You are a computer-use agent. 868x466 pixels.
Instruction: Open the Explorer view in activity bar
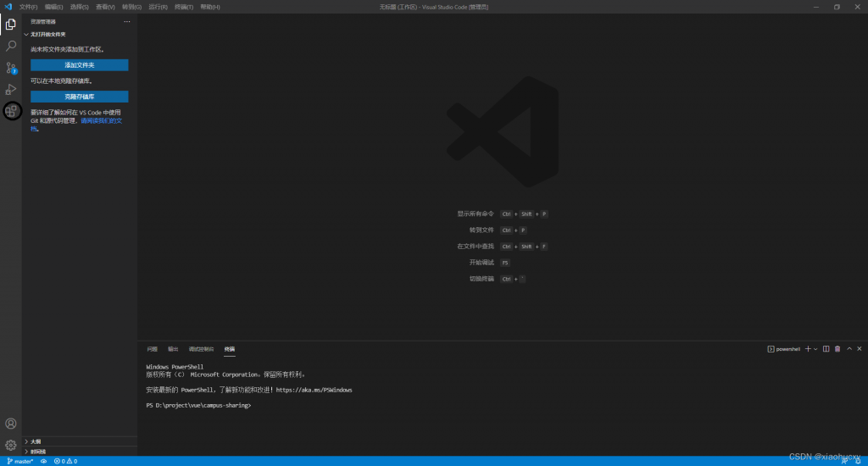click(10, 25)
